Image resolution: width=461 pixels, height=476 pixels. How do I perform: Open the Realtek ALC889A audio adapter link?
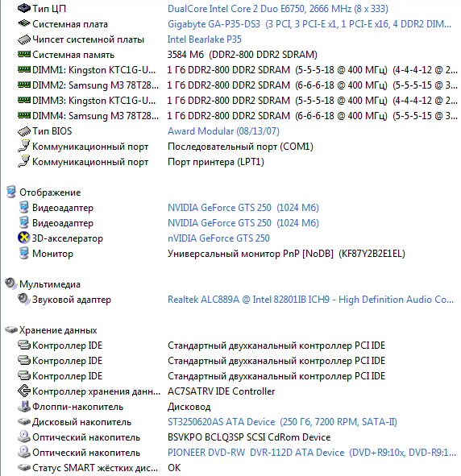pos(310,300)
